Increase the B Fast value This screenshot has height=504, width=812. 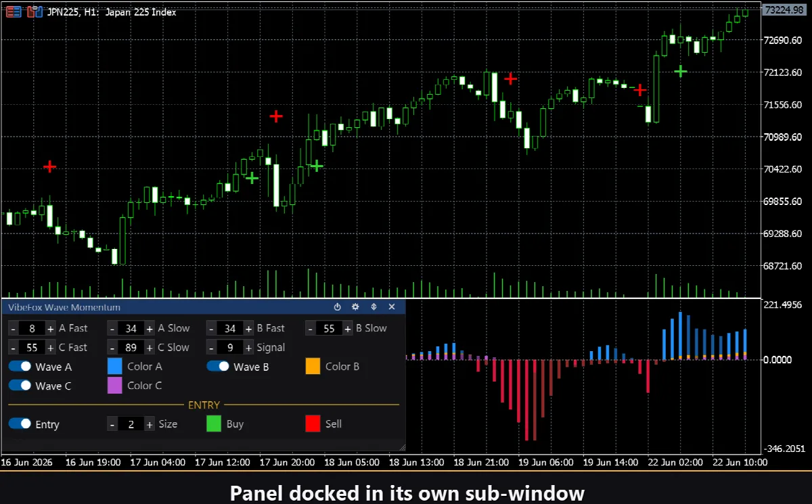(x=248, y=328)
